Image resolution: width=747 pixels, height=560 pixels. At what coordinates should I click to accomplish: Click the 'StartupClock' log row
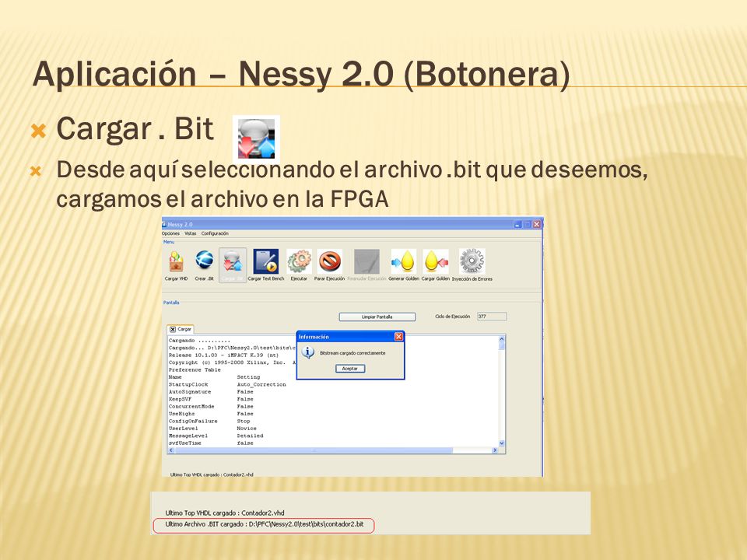tap(227, 385)
